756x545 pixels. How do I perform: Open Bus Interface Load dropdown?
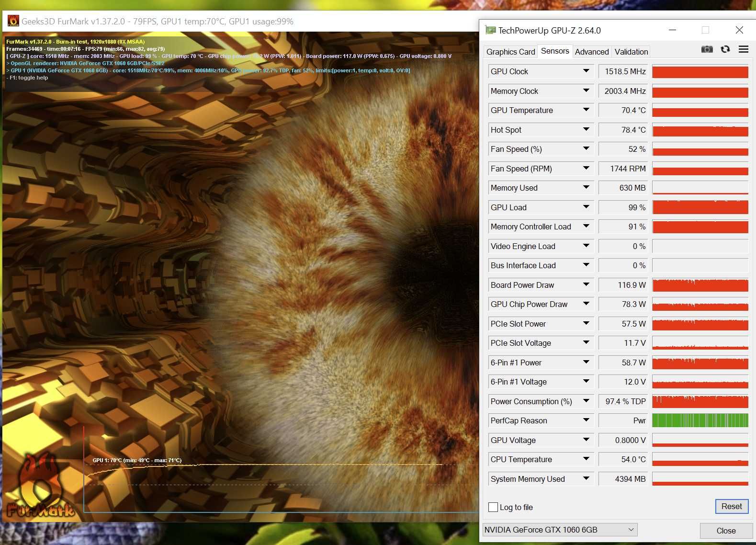(x=586, y=265)
